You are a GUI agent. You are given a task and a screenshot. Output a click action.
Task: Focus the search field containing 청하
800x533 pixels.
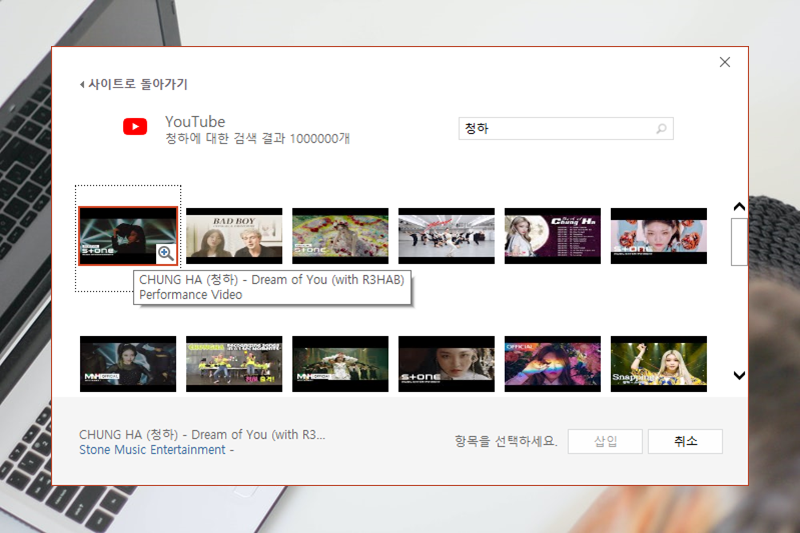pos(566,129)
